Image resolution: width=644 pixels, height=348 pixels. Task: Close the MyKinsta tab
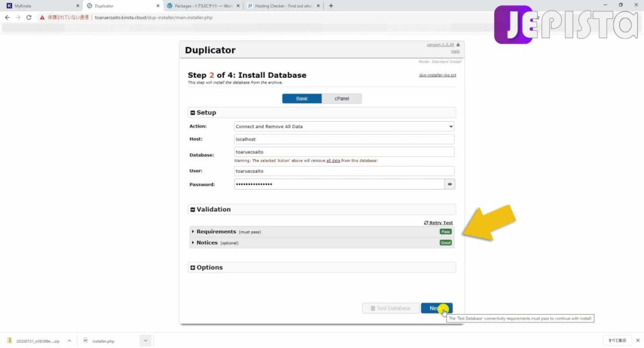77,6
